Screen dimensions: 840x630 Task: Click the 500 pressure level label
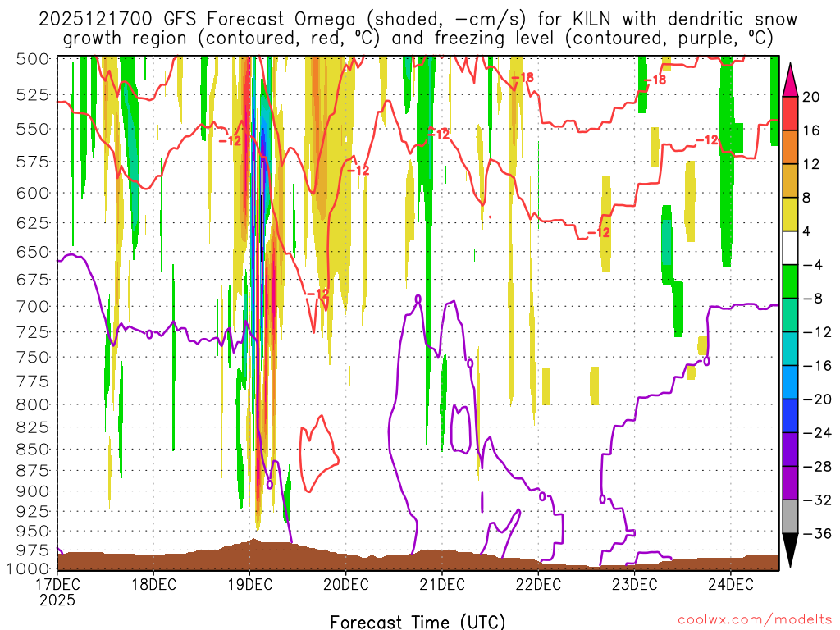[x=33, y=59]
